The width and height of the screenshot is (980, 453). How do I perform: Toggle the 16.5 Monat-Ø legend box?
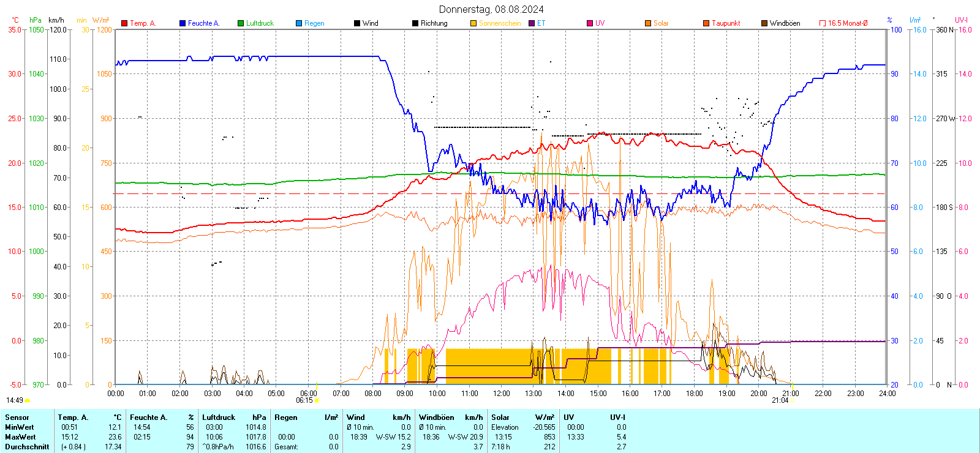[823, 23]
